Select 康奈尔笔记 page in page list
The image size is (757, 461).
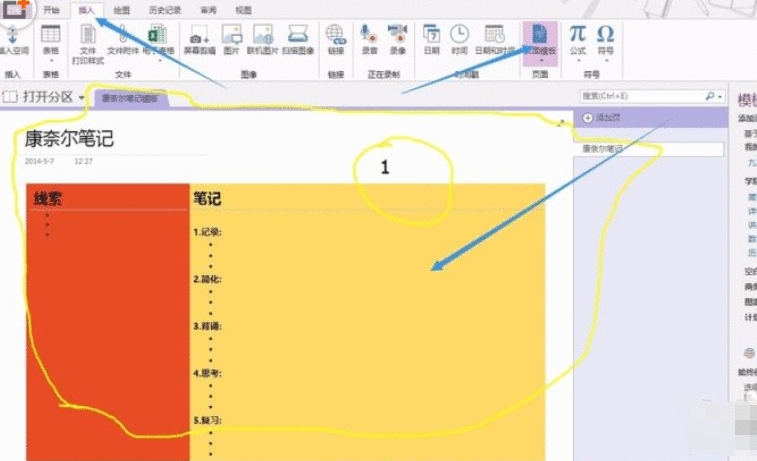(648, 149)
